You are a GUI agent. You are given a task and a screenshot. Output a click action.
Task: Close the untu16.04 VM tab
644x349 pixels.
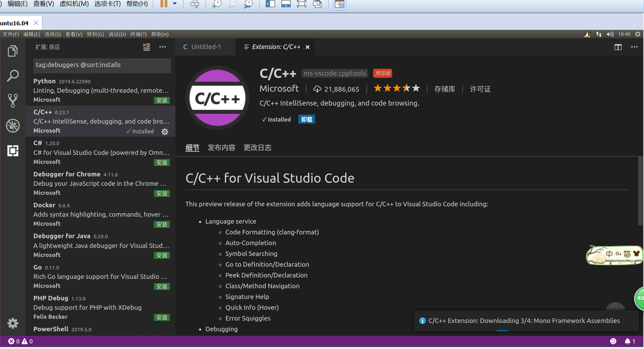click(x=36, y=23)
